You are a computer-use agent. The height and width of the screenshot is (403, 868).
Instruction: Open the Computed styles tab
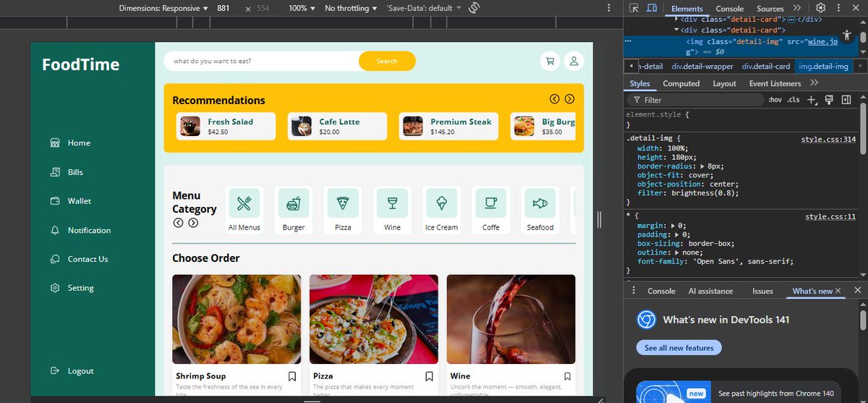681,83
